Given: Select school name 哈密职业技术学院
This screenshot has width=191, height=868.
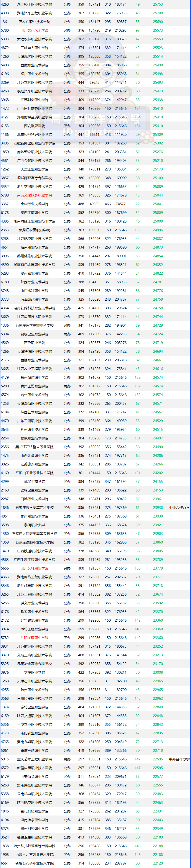Looking at the screenshot, I should tap(35, 395).
